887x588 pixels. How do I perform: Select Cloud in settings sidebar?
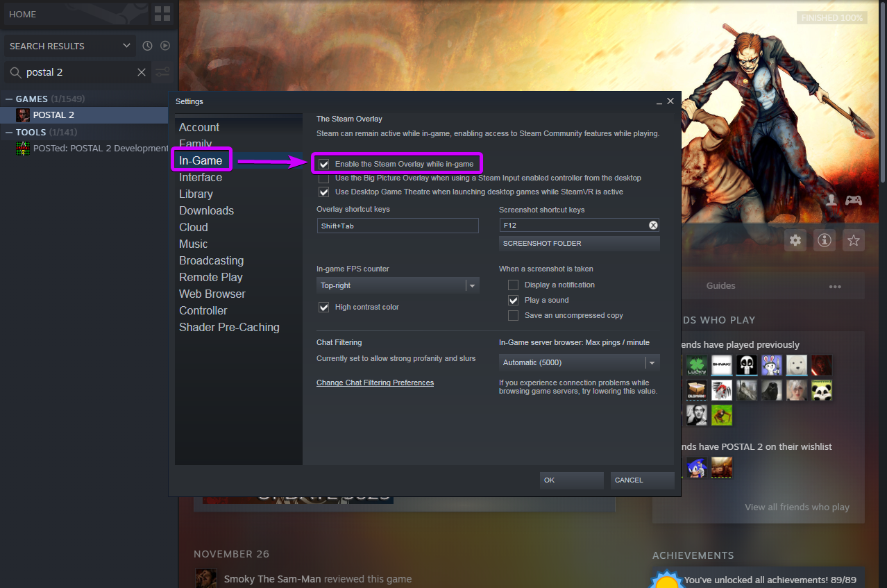click(x=194, y=228)
